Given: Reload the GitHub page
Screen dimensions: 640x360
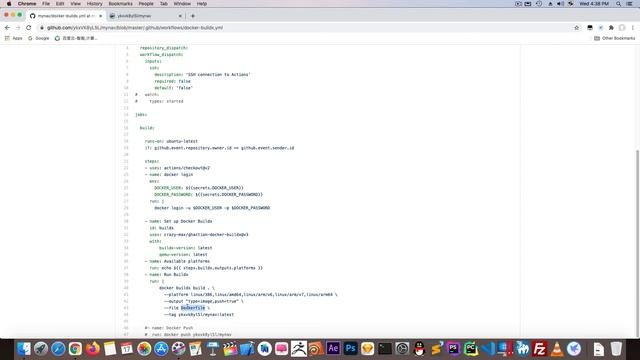Looking at the screenshot, I should click(29, 28).
